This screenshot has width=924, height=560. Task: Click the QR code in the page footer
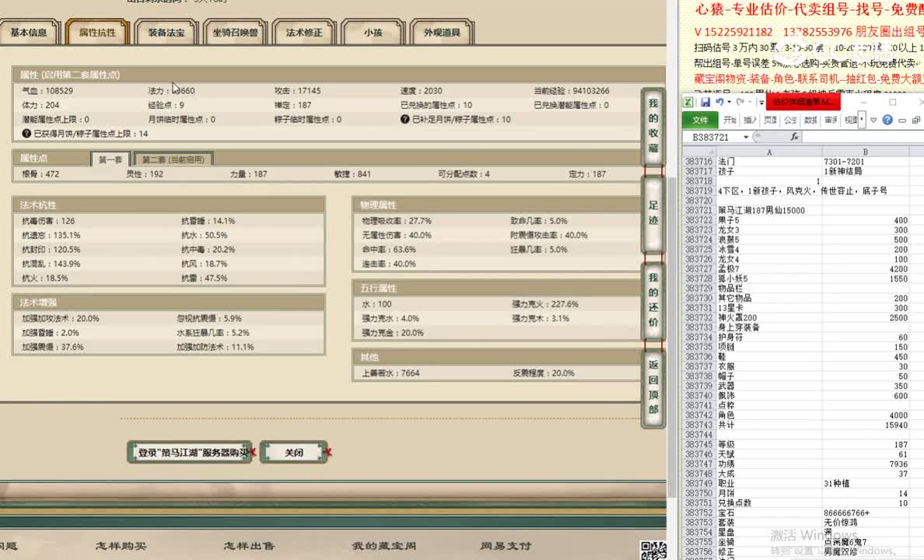[653, 551]
